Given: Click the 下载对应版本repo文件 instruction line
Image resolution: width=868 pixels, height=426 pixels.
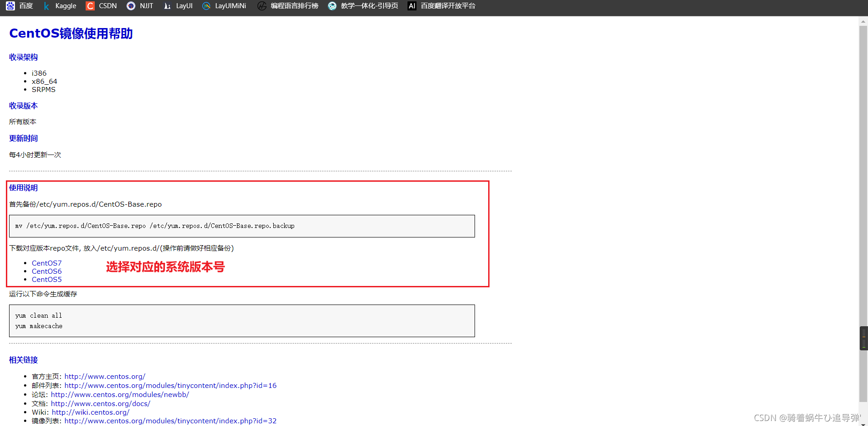Looking at the screenshot, I should tap(121, 248).
